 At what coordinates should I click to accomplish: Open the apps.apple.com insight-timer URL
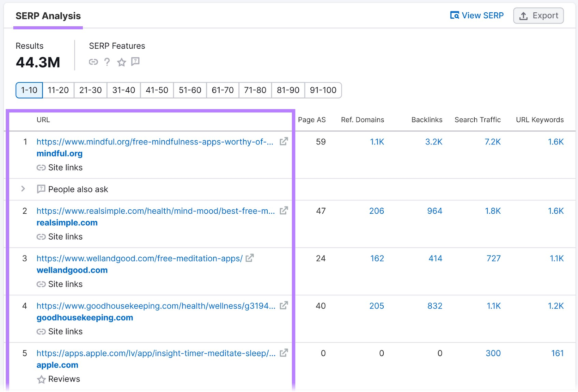[x=156, y=353]
